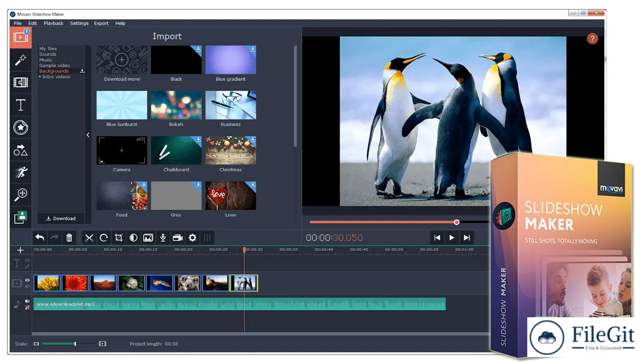Zoom out timeline with small scale icon
The image size is (644, 362).
tap(36, 344)
